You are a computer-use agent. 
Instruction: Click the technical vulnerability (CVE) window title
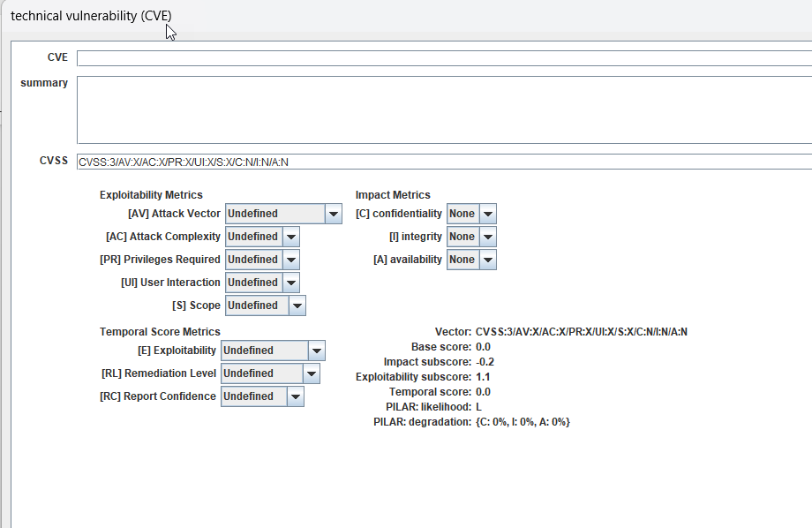click(x=91, y=16)
